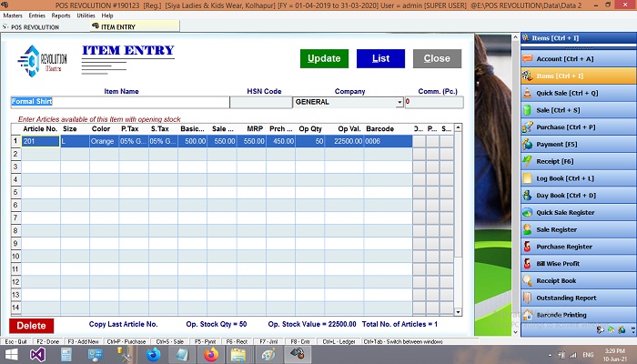
Task: Open Calculator from the taskbar
Action: pyautogui.click(x=66, y=355)
